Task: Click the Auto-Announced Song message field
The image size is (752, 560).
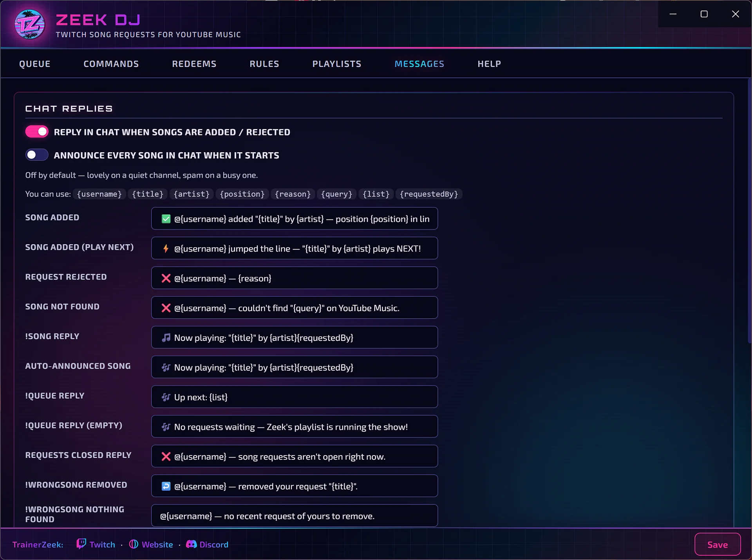Action: [x=295, y=367]
